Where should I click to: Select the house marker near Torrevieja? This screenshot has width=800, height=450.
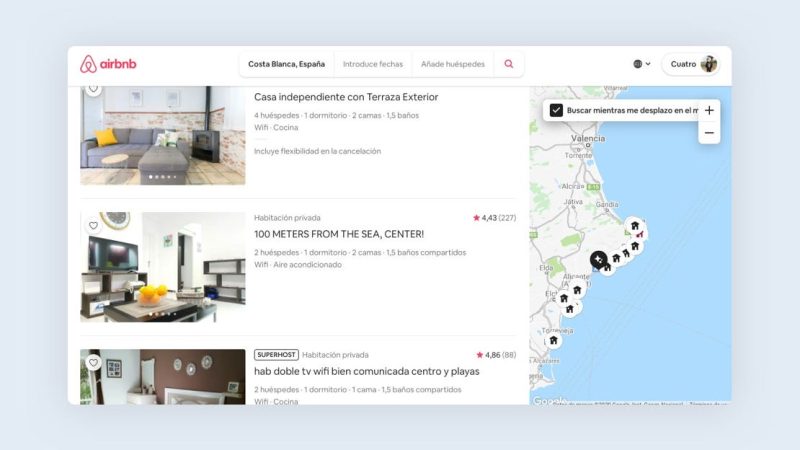pyautogui.click(x=554, y=340)
